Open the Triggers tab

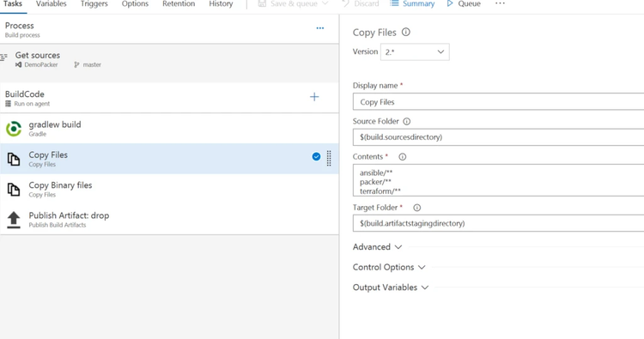point(94,3)
